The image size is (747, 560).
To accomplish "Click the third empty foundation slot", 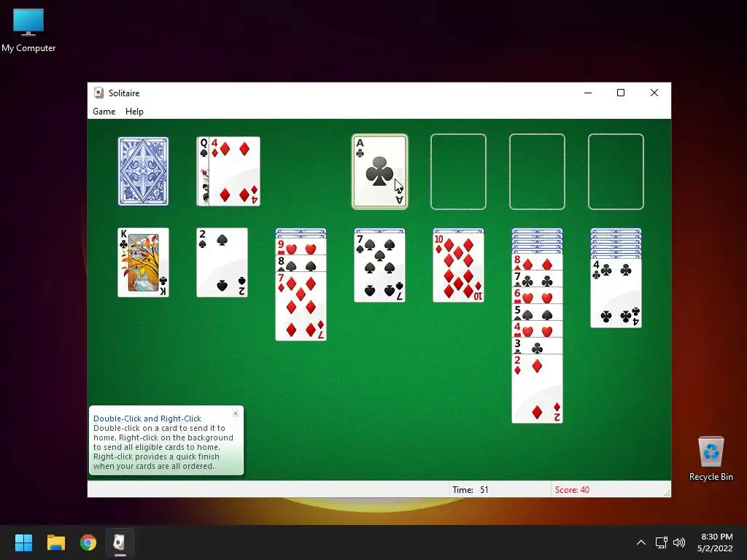I will pyautogui.click(x=537, y=171).
